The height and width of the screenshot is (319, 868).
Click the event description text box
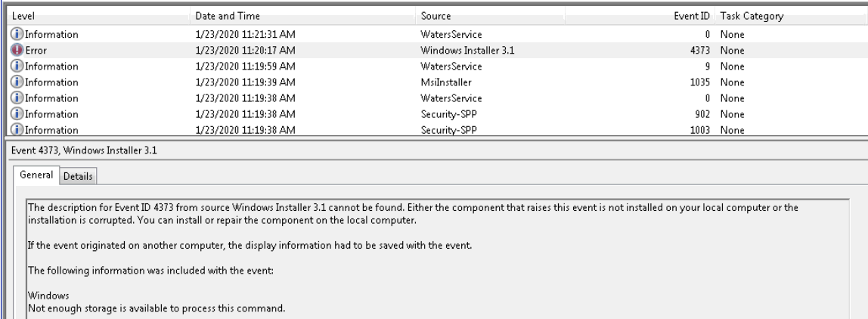[x=437, y=259]
